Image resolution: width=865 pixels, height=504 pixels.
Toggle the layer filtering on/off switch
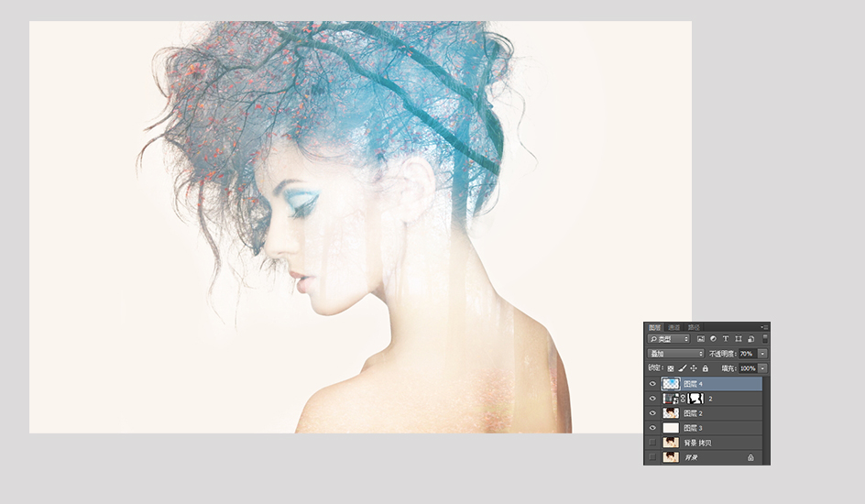click(765, 338)
